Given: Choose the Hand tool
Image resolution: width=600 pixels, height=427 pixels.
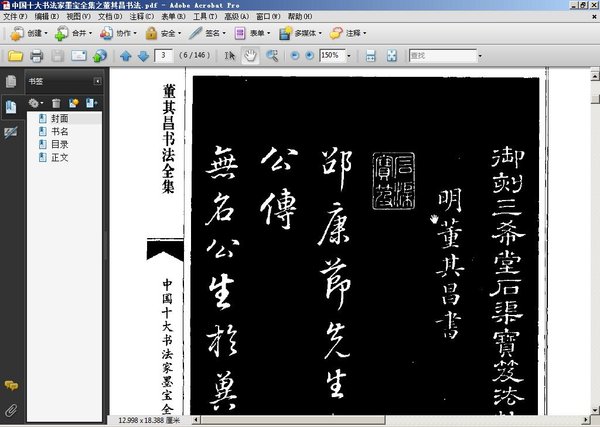Looking at the screenshot, I should point(250,56).
